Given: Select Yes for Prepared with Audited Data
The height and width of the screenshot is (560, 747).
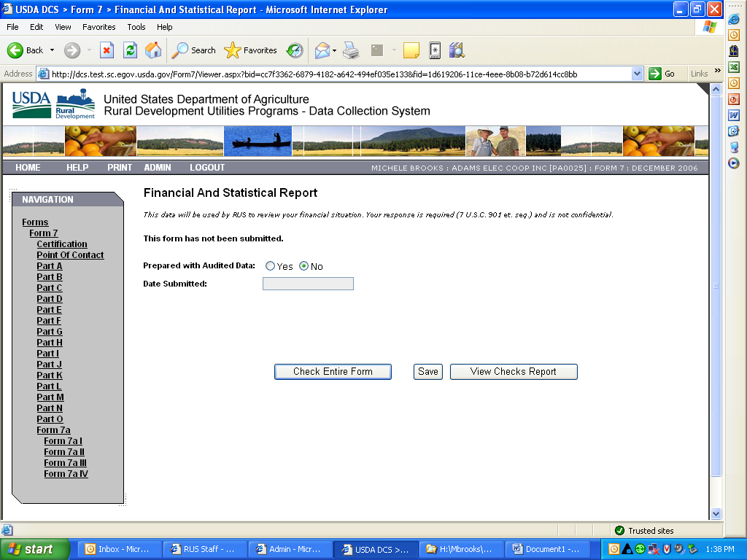Looking at the screenshot, I should pos(270,266).
